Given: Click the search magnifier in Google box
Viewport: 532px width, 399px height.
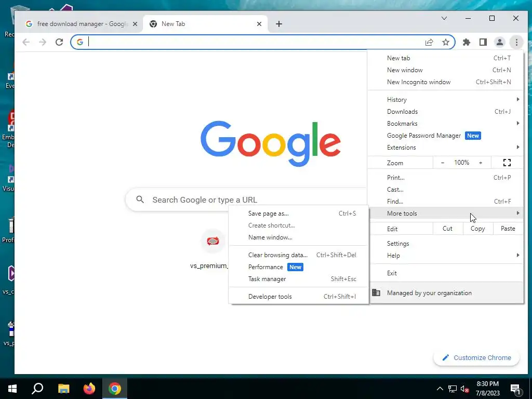Looking at the screenshot, I should tap(140, 199).
